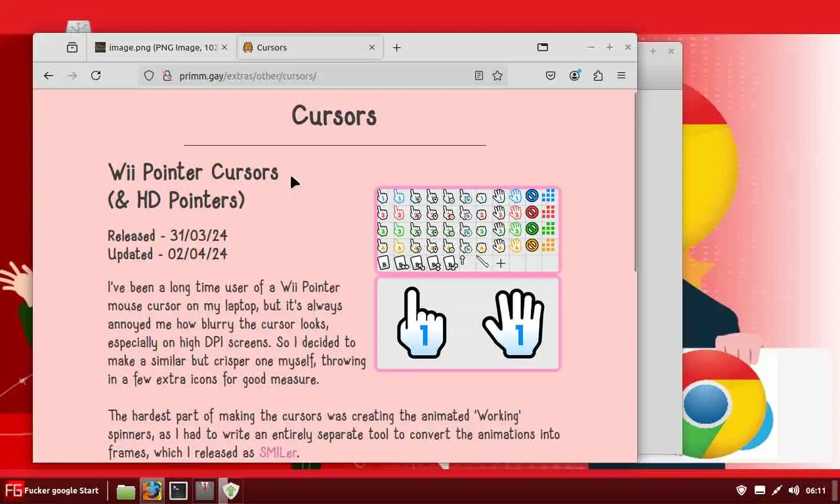Open the large HD hand pointers image
The width and height of the screenshot is (840, 504).
[x=468, y=324]
